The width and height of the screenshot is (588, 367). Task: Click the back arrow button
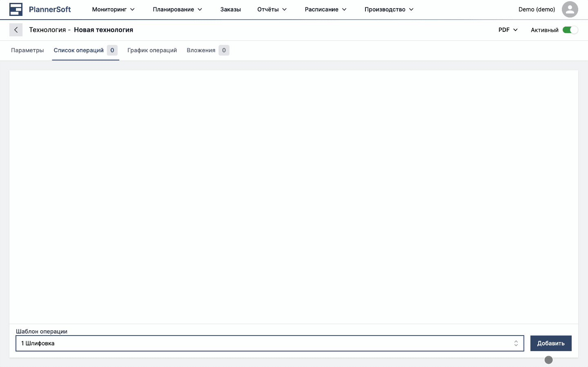click(x=16, y=30)
